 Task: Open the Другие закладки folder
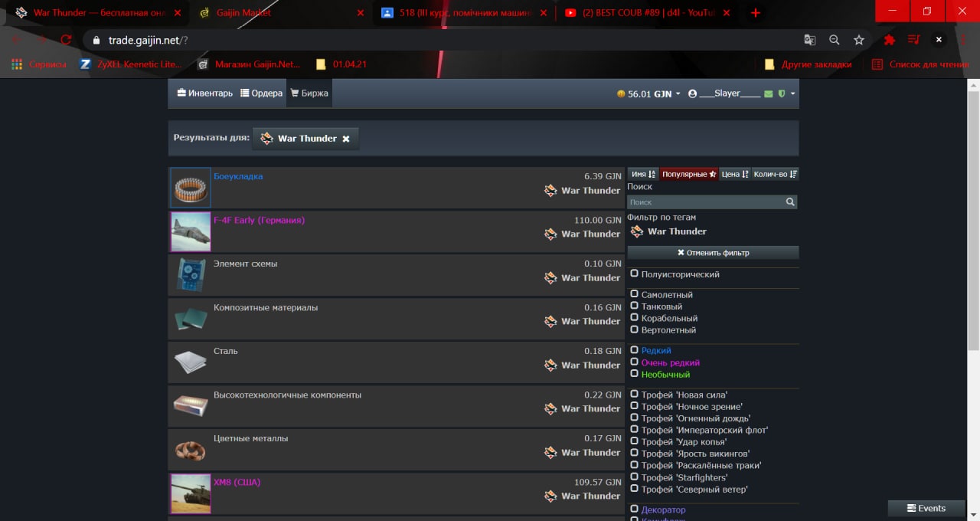point(808,64)
